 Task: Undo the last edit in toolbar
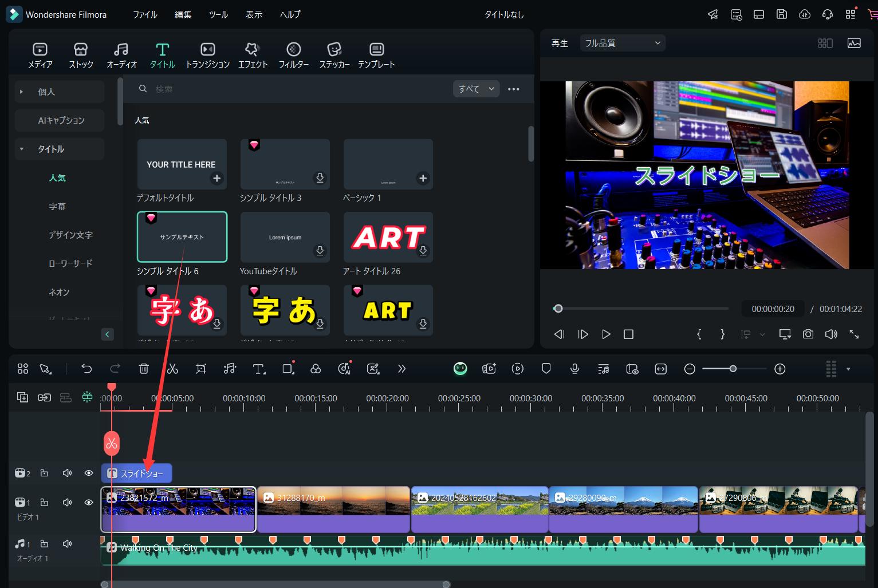click(x=86, y=369)
